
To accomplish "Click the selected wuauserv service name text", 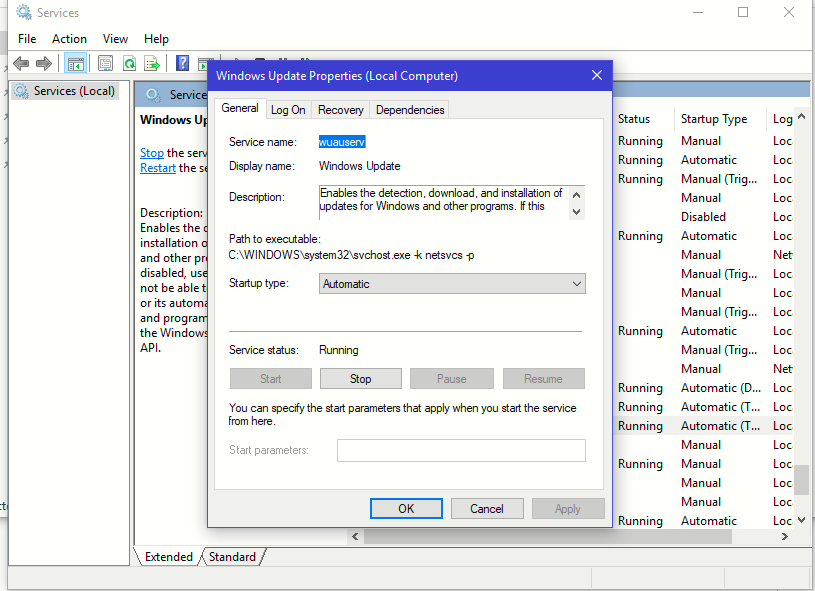I will click(342, 142).
